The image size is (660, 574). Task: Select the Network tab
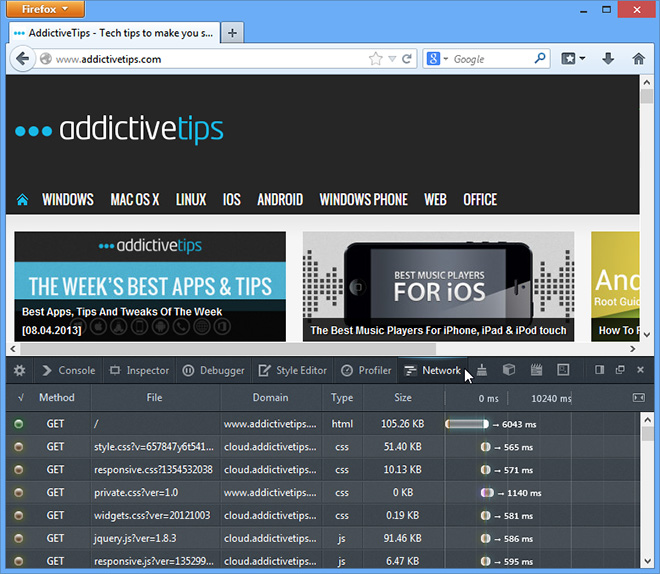432,370
